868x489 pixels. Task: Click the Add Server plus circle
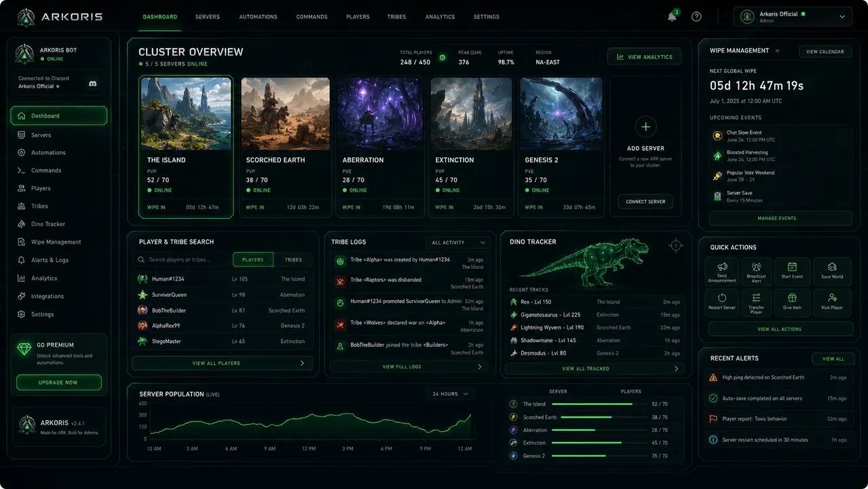(x=645, y=127)
